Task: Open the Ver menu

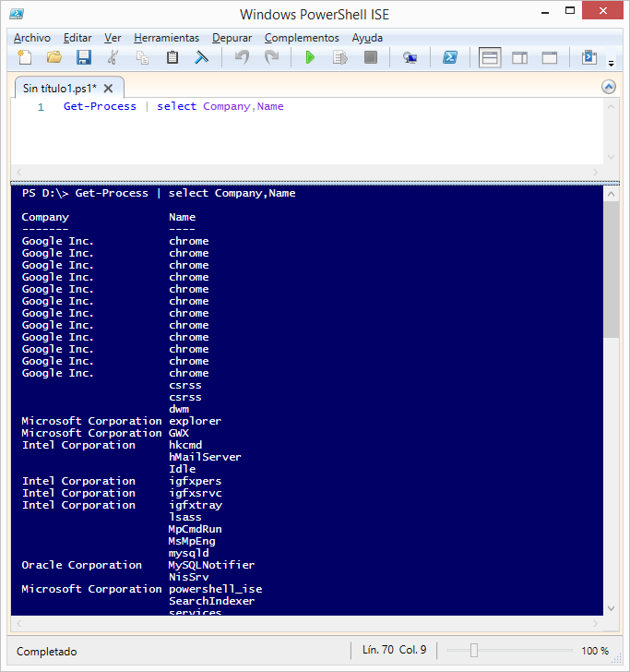Action: click(x=113, y=38)
